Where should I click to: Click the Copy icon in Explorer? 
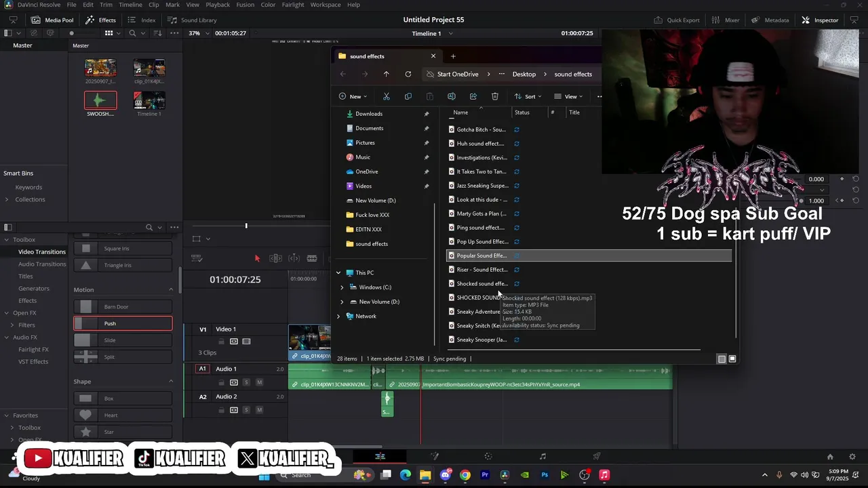pyautogui.click(x=408, y=96)
